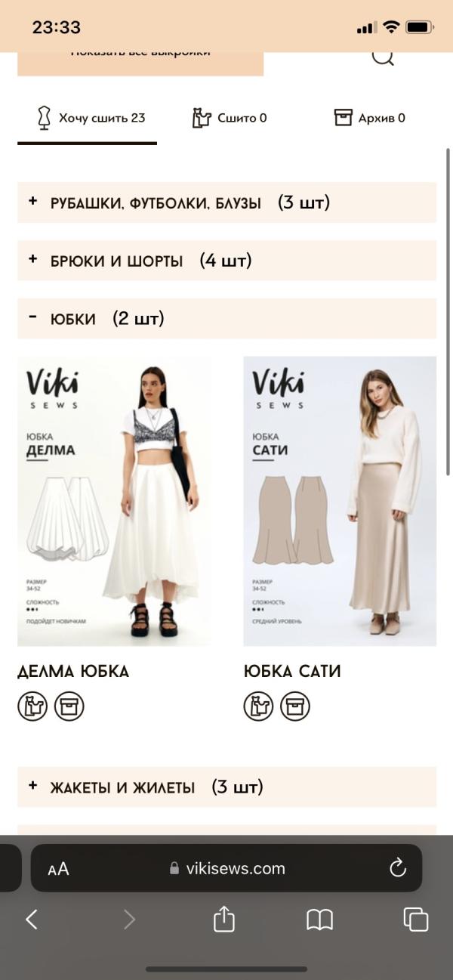This screenshot has width=453, height=980.
Task: Move Делма юбка to archive icon
Action: [69, 706]
